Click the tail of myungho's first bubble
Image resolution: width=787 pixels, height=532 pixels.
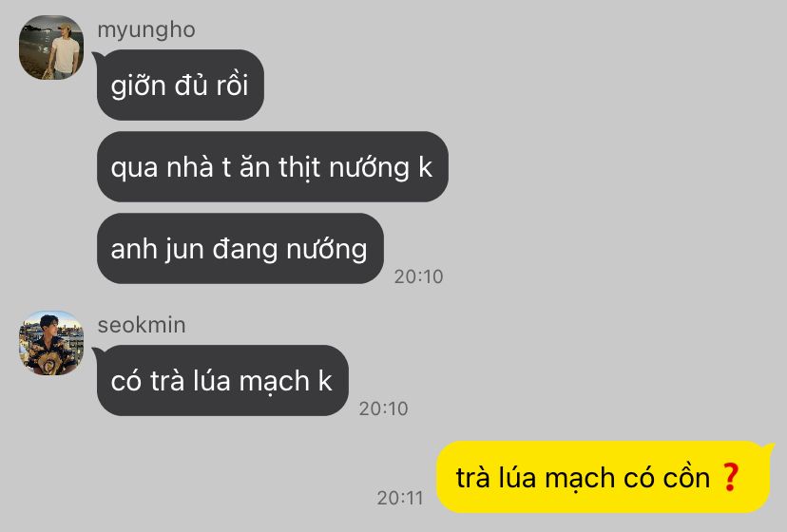click(x=97, y=56)
